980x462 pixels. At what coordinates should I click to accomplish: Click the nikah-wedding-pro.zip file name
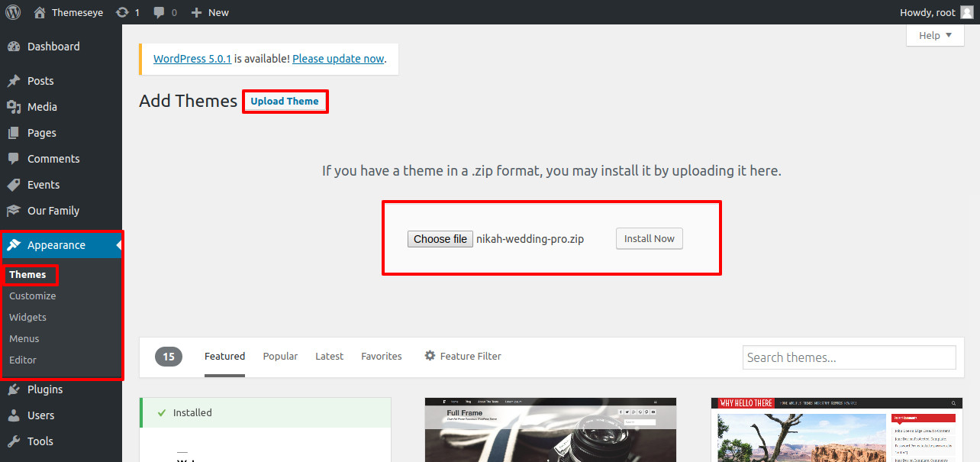click(x=530, y=239)
